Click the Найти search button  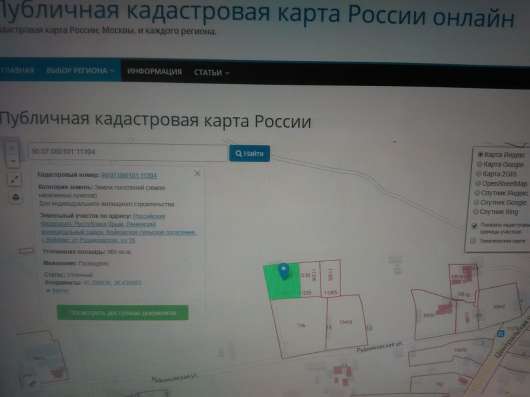[249, 153]
